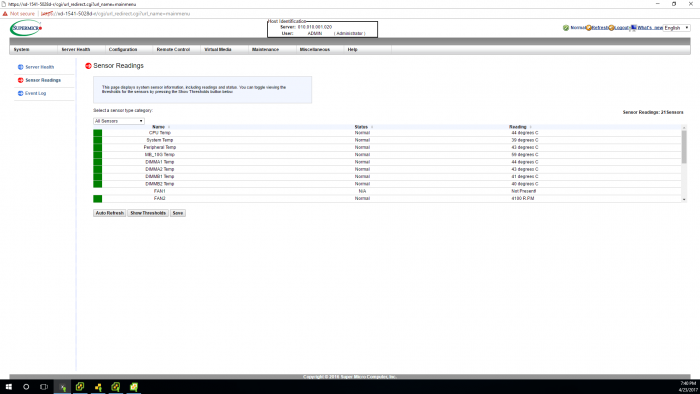Click the Event Log sidebar icon
The height and width of the screenshot is (394, 700).
pos(21,93)
